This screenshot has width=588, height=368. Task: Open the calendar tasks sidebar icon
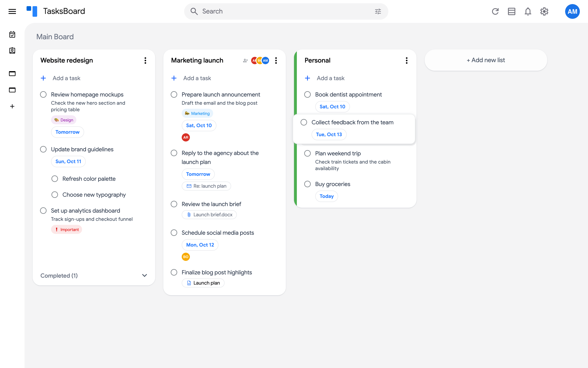point(12,34)
